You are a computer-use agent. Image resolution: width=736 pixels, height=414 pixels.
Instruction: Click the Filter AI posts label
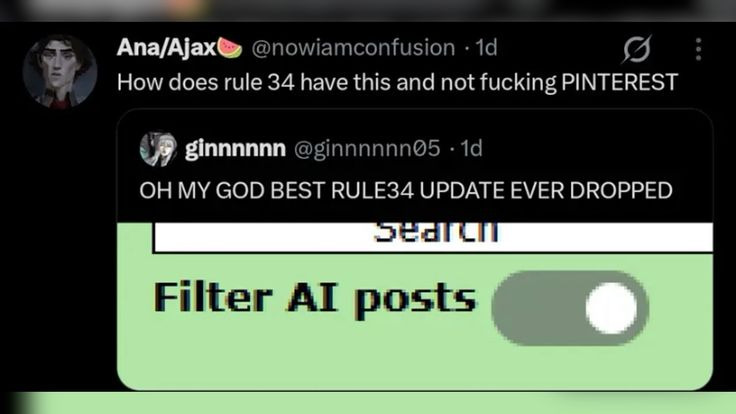(314, 299)
